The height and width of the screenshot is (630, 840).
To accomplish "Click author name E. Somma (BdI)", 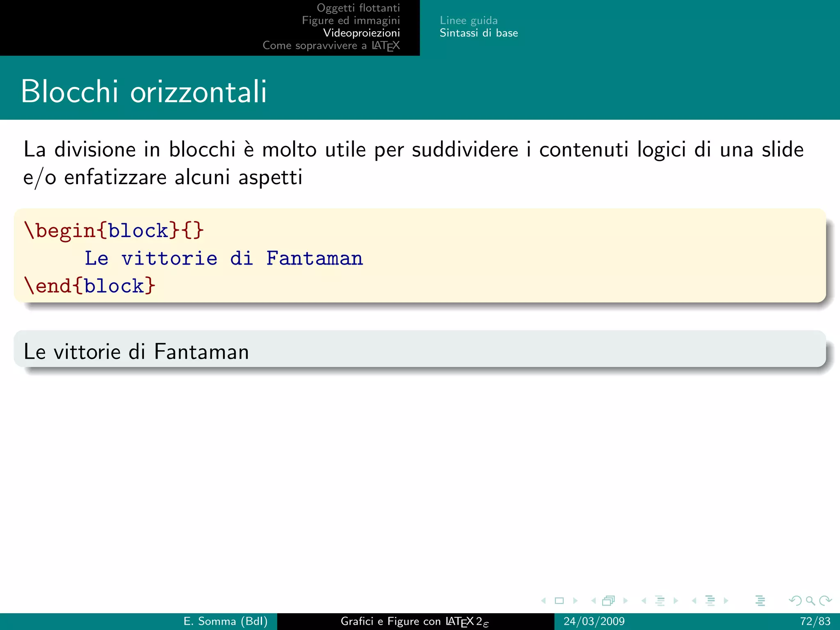I will (226, 621).
